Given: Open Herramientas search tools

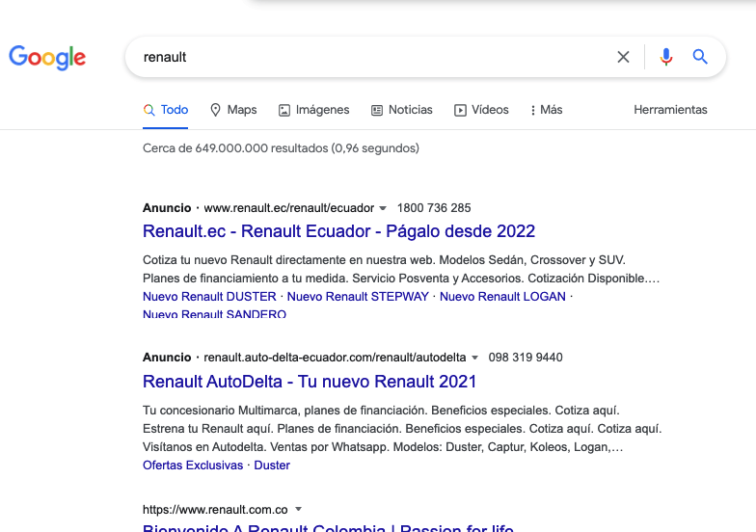Looking at the screenshot, I should click(x=670, y=110).
